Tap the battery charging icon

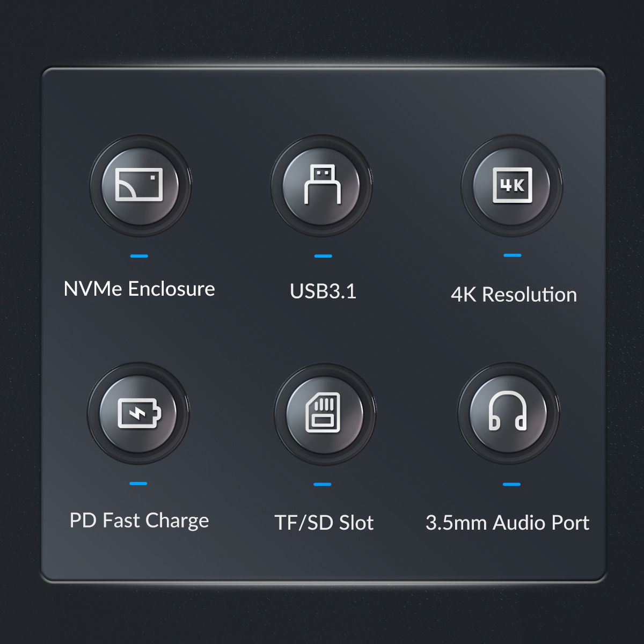coord(139,413)
